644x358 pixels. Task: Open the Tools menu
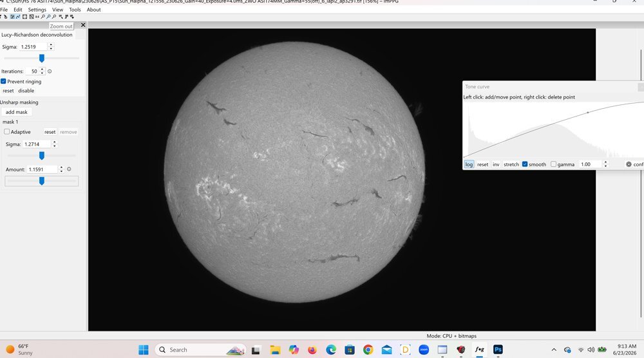75,10
